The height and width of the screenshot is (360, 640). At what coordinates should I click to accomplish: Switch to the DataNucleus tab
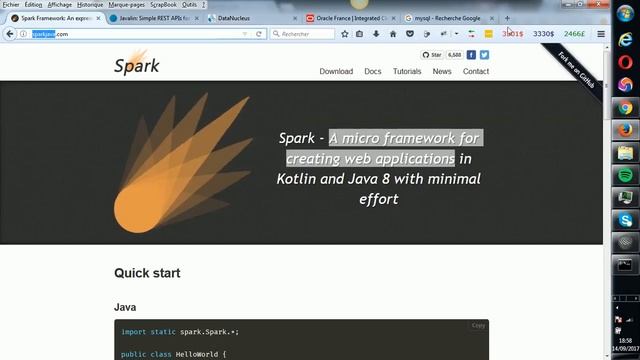pyautogui.click(x=251, y=18)
